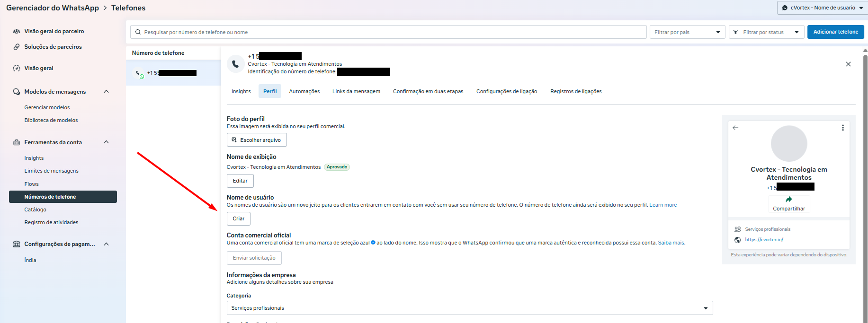Click the Compartilhar label in preview
The width and height of the screenshot is (868, 323).
[x=789, y=209]
